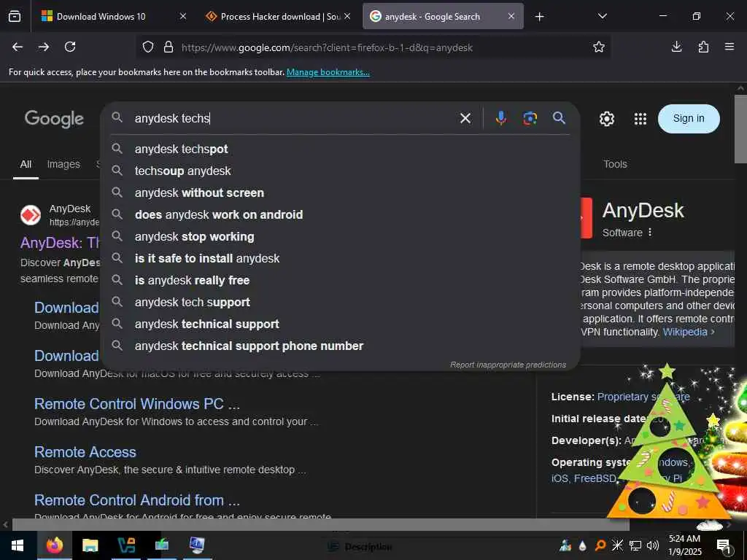Click the Firefox address bar URL
The height and width of the screenshot is (560, 747).
point(327,47)
